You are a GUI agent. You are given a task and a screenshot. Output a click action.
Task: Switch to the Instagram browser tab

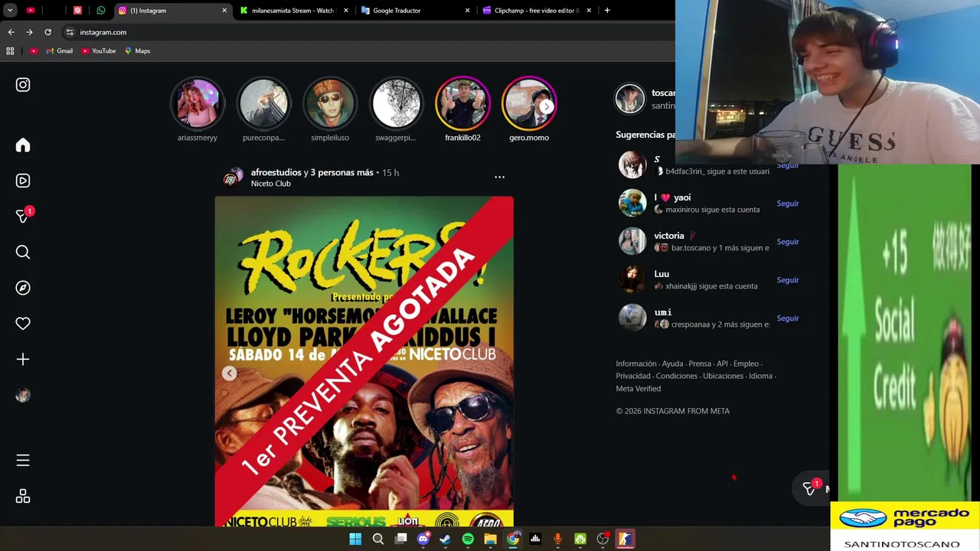coord(172,11)
